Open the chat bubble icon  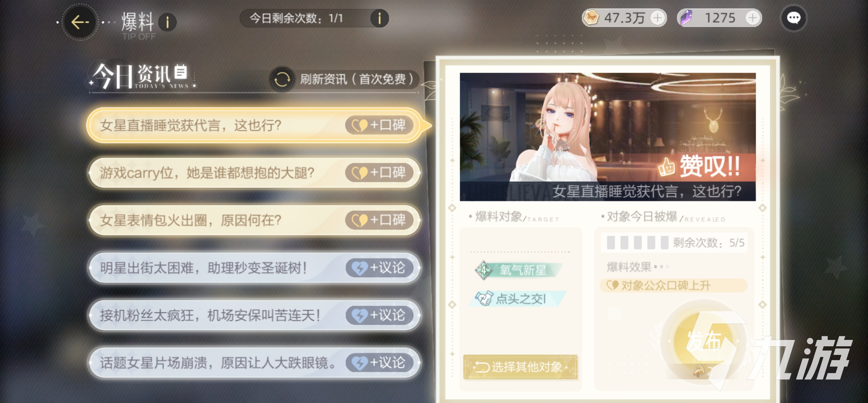(x=793, y=18)
